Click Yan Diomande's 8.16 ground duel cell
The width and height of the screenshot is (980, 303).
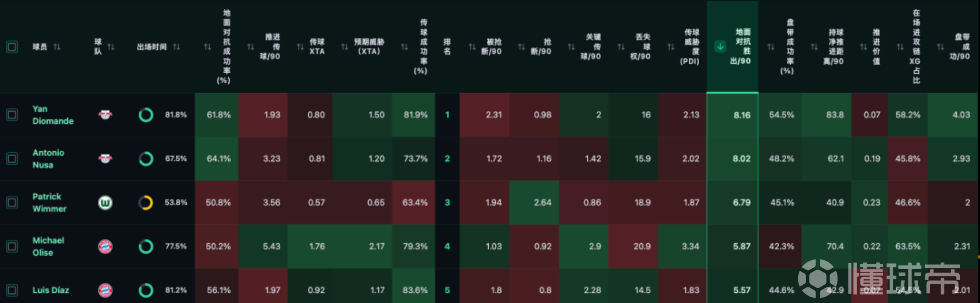(733, 115)
